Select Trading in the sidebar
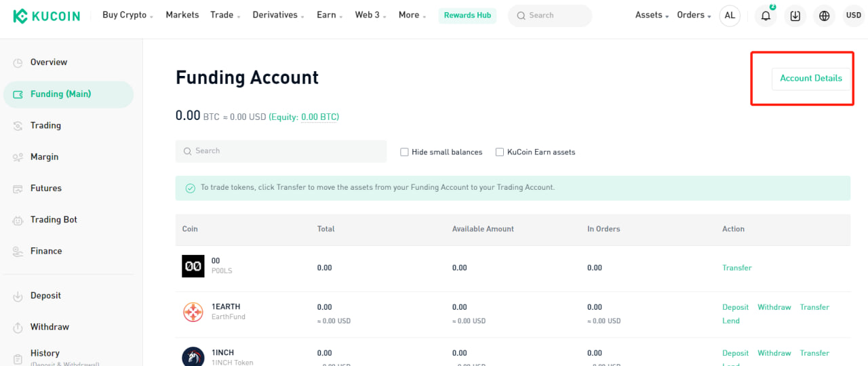This screenshot has width=868, height=366. 45,125
